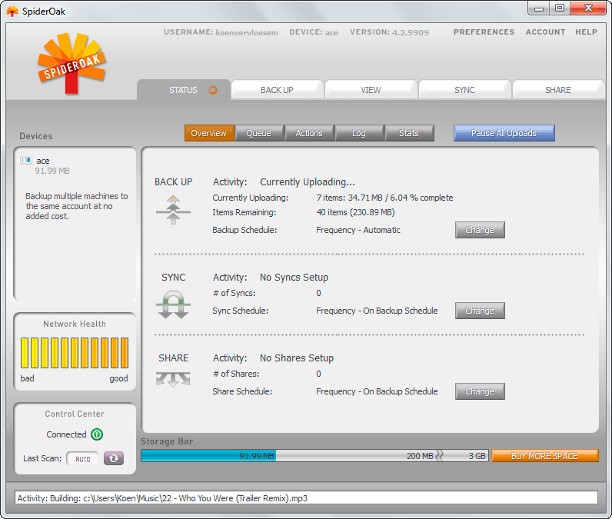Viewport: 612px width, 519px height.
Task: Maximize the SpiderOak window
Action: click(560, 8)
